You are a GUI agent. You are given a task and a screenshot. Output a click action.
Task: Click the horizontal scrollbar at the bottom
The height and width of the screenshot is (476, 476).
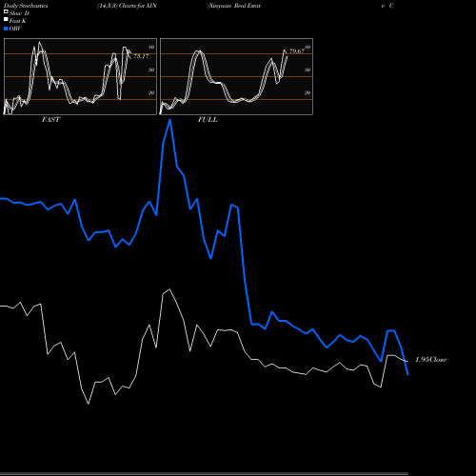[x=204, y=474]
